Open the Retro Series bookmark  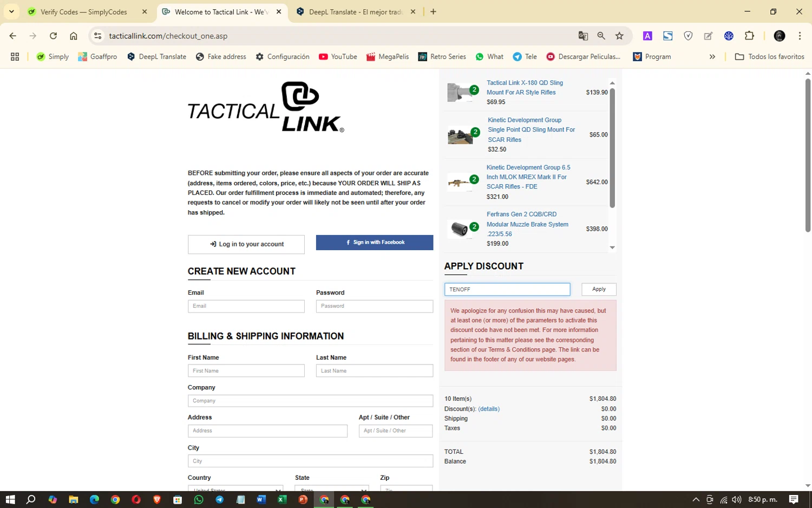tap(442, 56)
